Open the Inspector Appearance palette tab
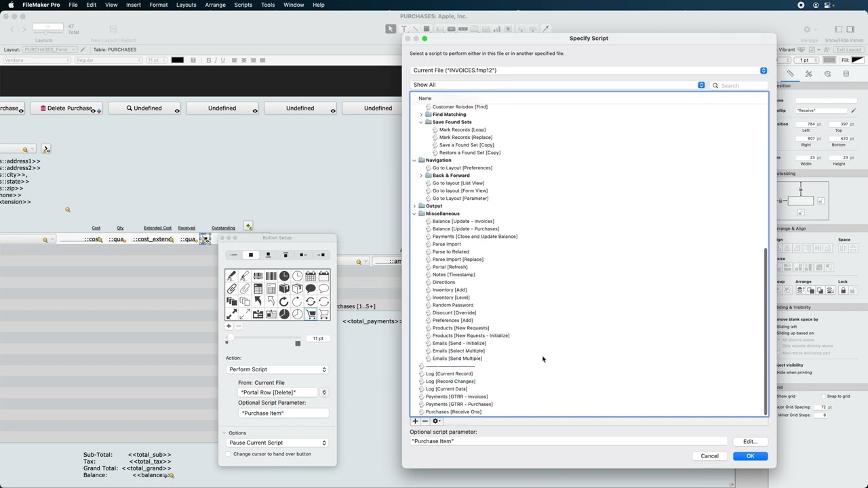The width and height of the screenshot is (868, 488). (x=827, y=74)
